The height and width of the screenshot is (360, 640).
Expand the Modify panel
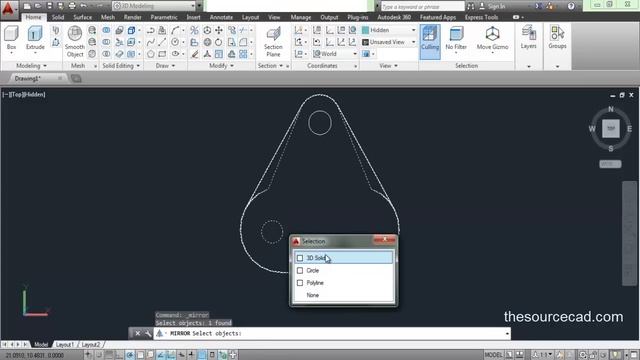click(221, 66)
